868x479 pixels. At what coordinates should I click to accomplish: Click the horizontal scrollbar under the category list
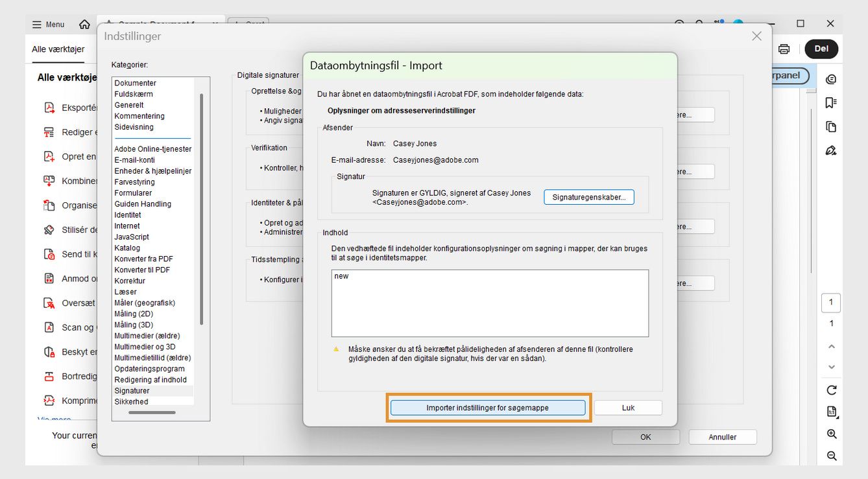point(153,411)
